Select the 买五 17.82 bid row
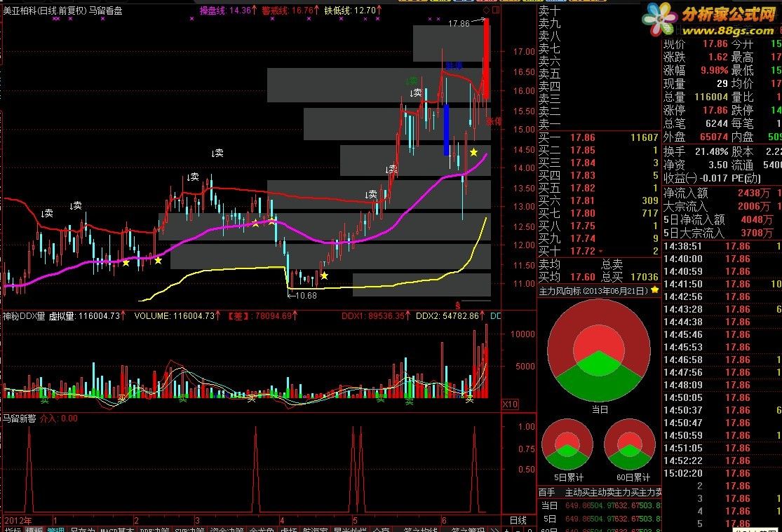 (x=599, y=188)
